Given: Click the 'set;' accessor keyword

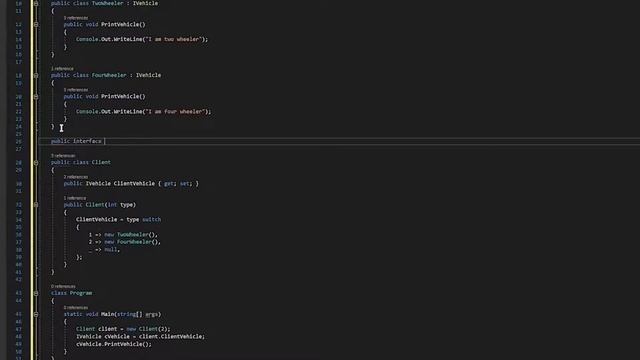Looking at the screenshot, I should pyautogui.click(x=186, y=184).
